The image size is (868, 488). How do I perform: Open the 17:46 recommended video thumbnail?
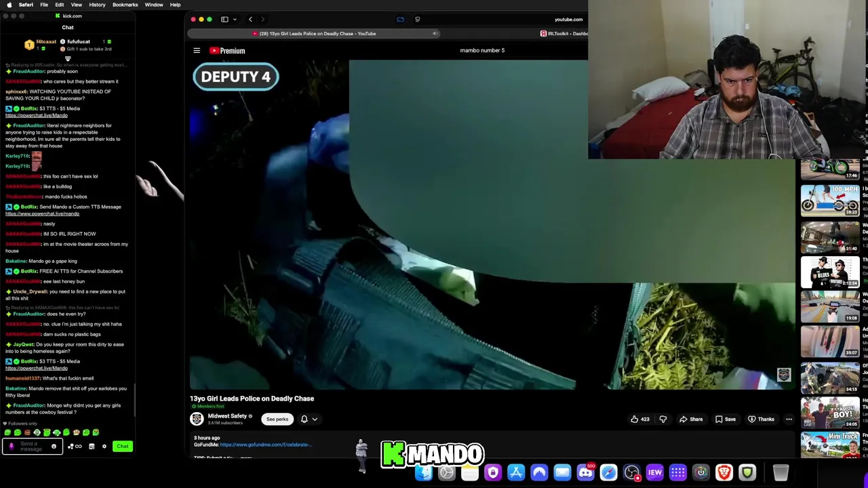pyautogui.click(x=830, y=169)
